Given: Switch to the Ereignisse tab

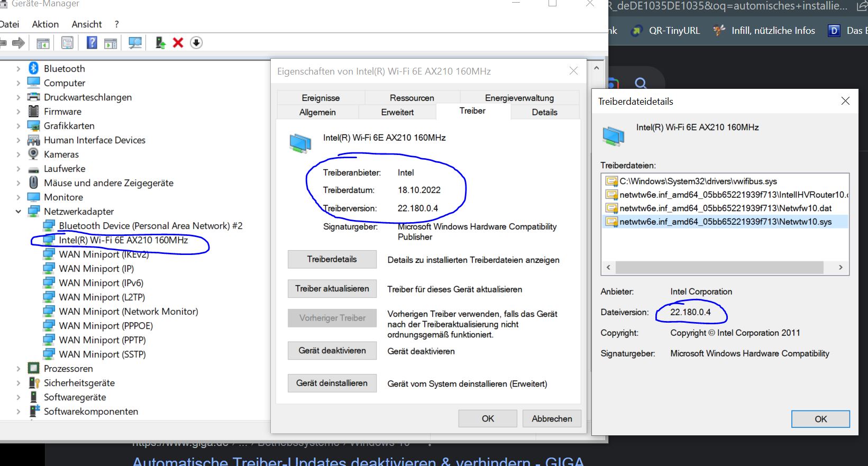Looking at the screenshot, I should point(321,98).
